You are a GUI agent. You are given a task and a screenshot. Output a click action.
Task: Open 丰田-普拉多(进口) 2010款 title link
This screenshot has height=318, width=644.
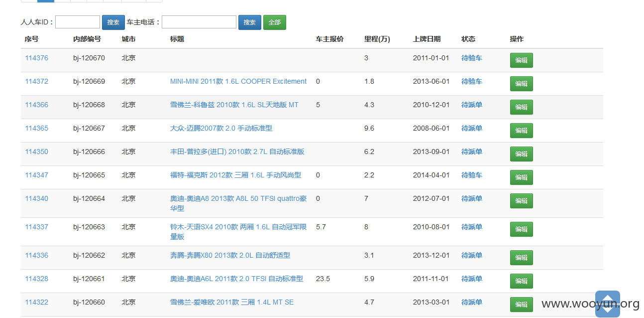[x=237, y=152]
